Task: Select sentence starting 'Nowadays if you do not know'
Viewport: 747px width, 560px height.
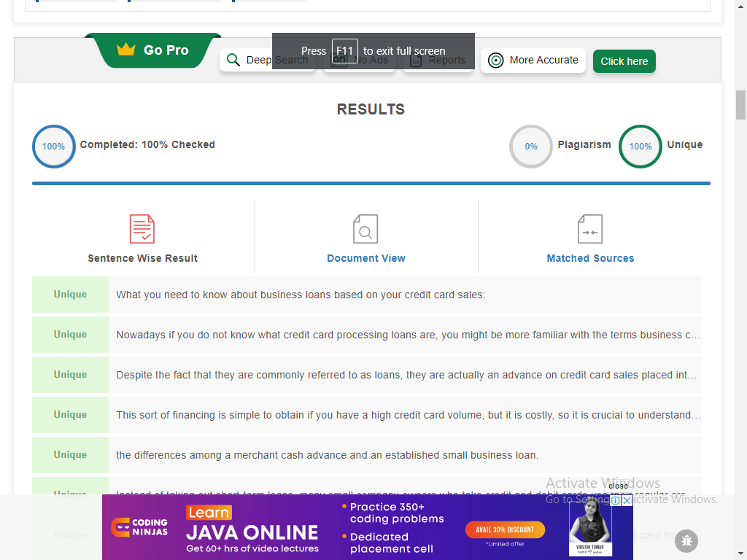Action: tap(405, 335)
